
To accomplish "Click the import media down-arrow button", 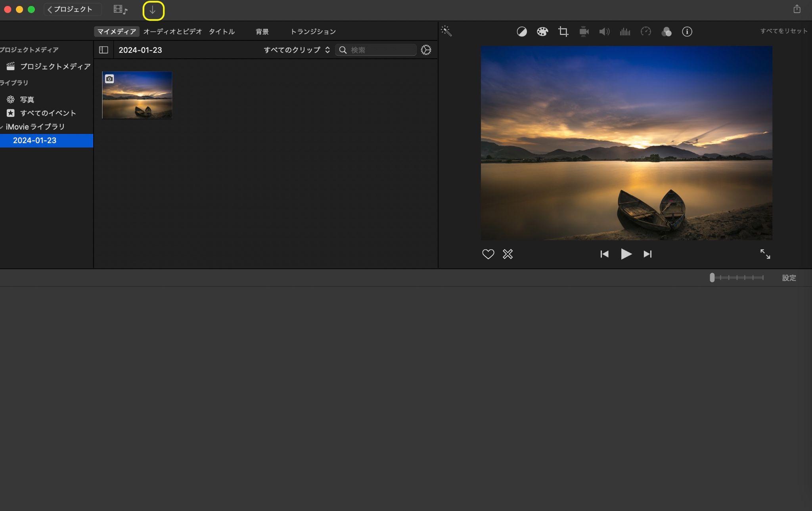I will click(x=153, y=10).
